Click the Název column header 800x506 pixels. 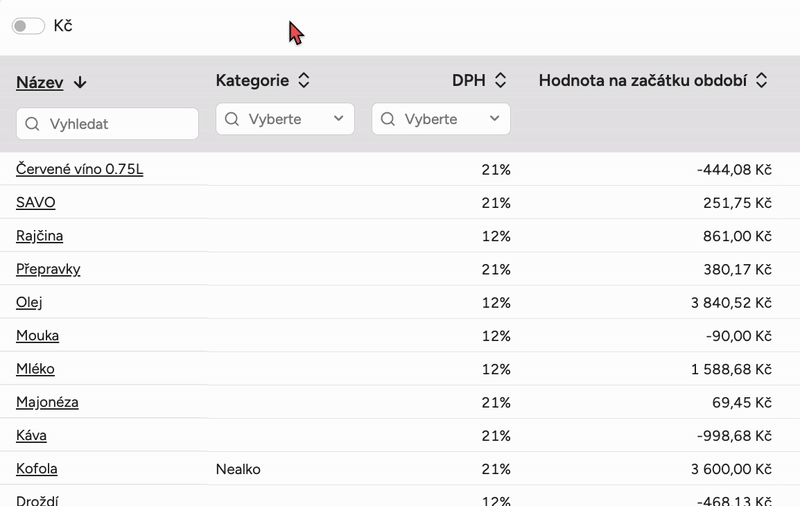40,83
